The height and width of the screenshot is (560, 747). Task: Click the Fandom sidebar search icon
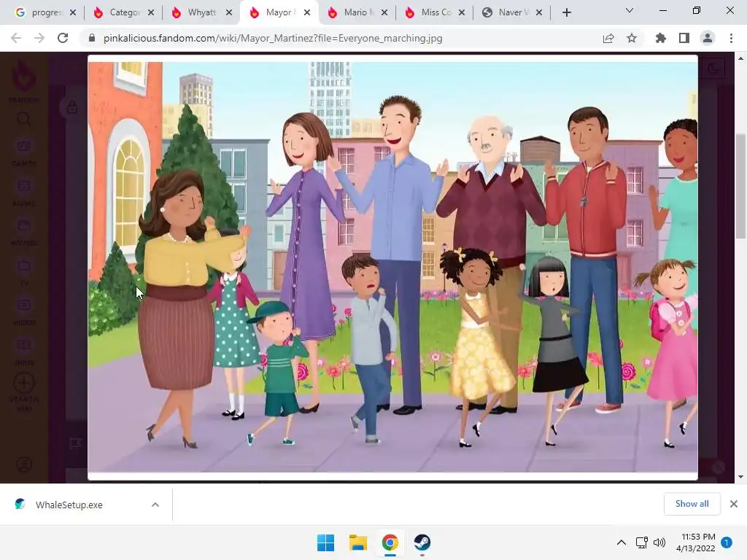pyautogui.click(x=24, y=119)
